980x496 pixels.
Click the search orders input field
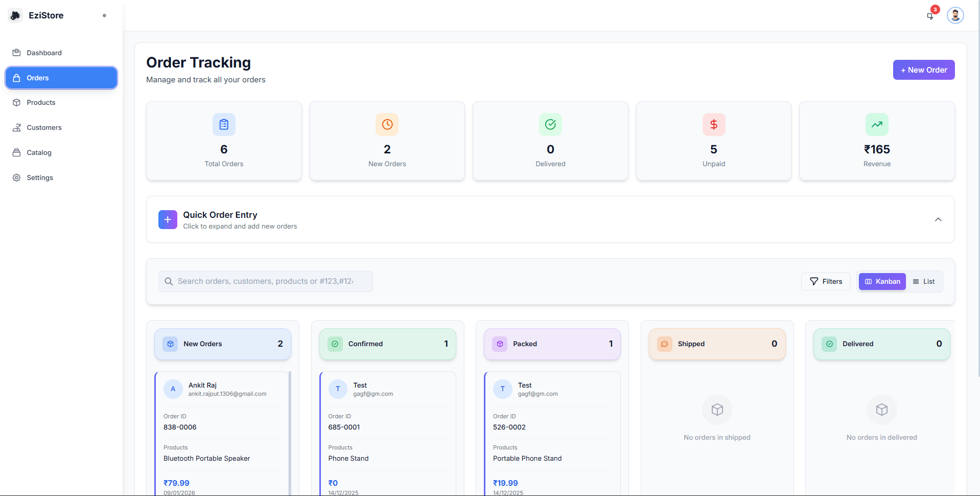265,281
